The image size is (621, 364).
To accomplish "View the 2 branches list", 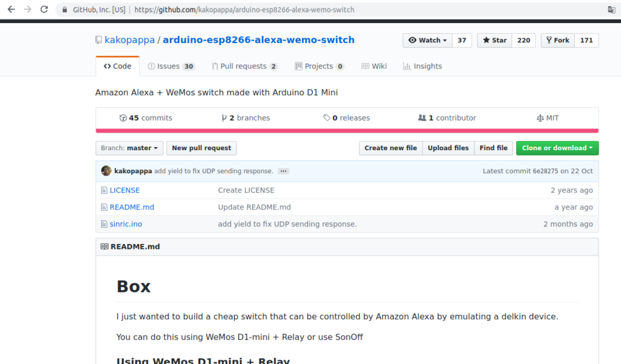I will 246,118.
